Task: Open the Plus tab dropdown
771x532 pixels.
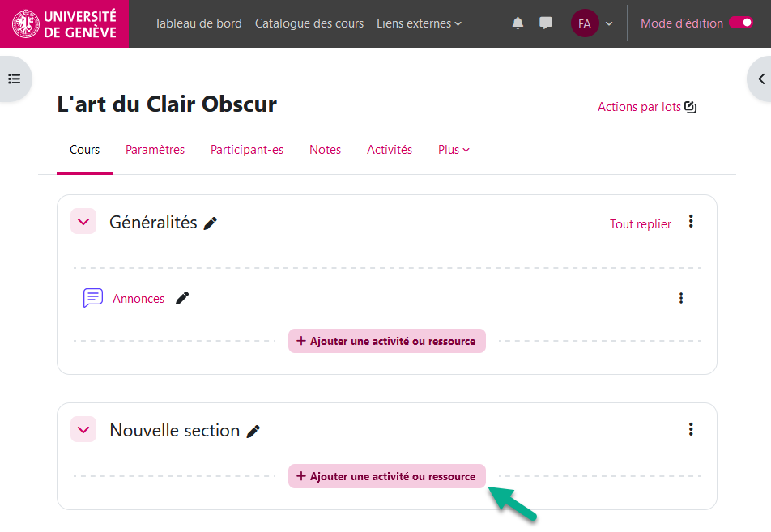Action: click(x=454, y=150)
